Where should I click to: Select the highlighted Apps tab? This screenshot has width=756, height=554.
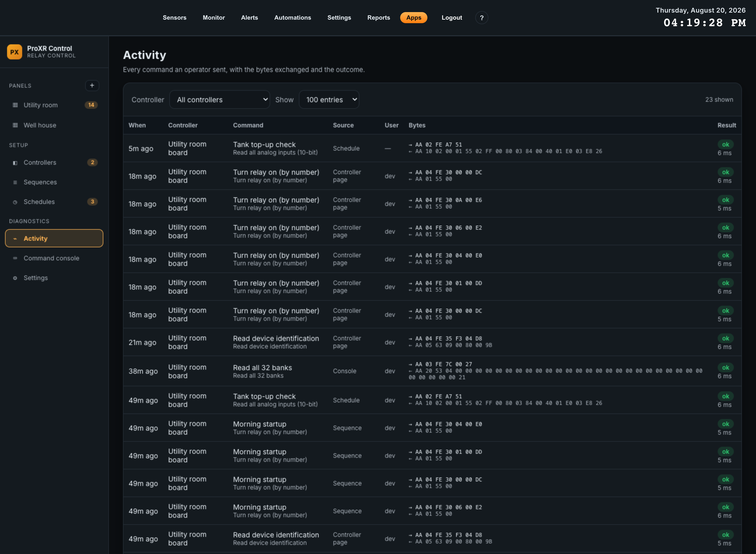pyautogui.click(x=414, y=18)
